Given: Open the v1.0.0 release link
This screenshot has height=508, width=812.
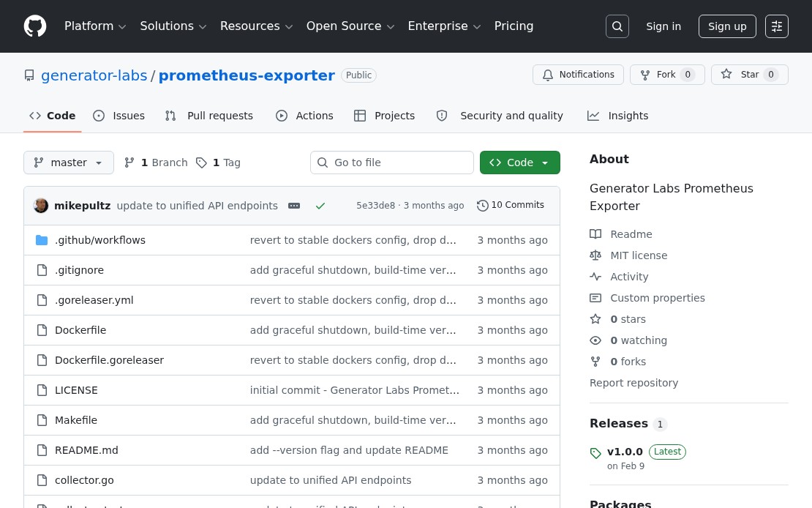Looking at the screenshot, I should coord(625,452).
